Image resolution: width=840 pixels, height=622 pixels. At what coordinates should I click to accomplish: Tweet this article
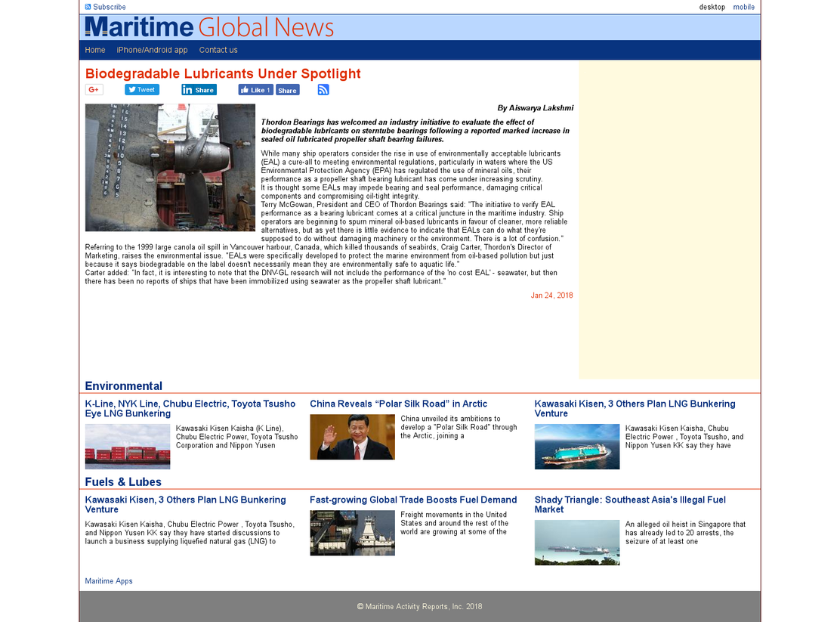click(142, 89)
